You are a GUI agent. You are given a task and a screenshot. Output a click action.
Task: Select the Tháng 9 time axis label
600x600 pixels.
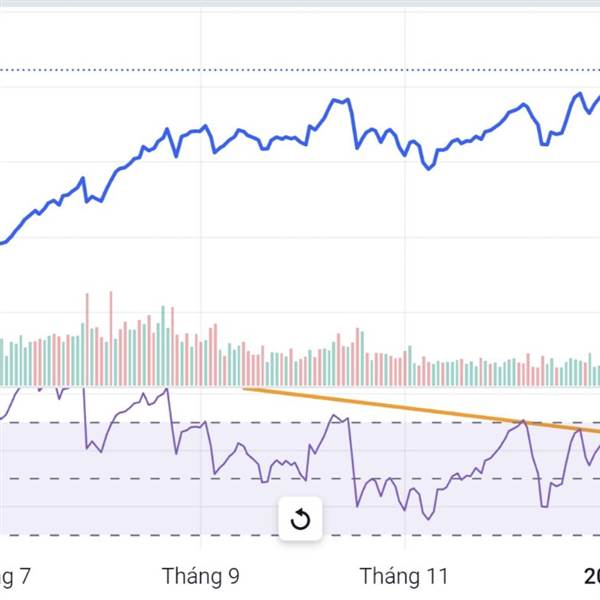click(x=200, y=576)
